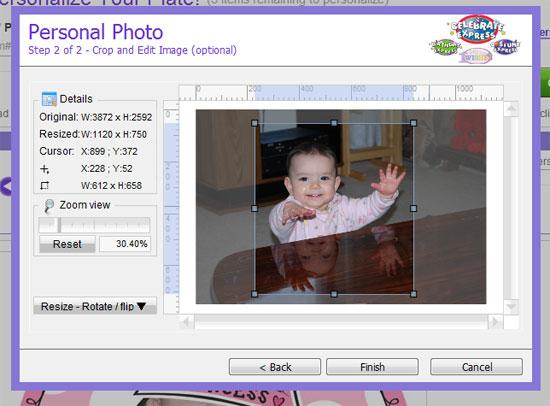The width and height of the screenshot is (550, 406).
Task: Click the Resized W:1120 x H:750 value
Action: tap(114, 134)
